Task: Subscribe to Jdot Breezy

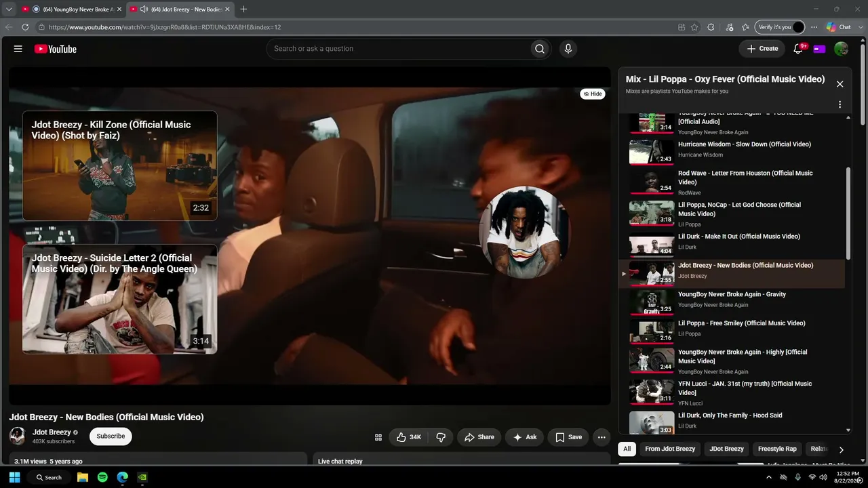Action: (x=111, y=436)
